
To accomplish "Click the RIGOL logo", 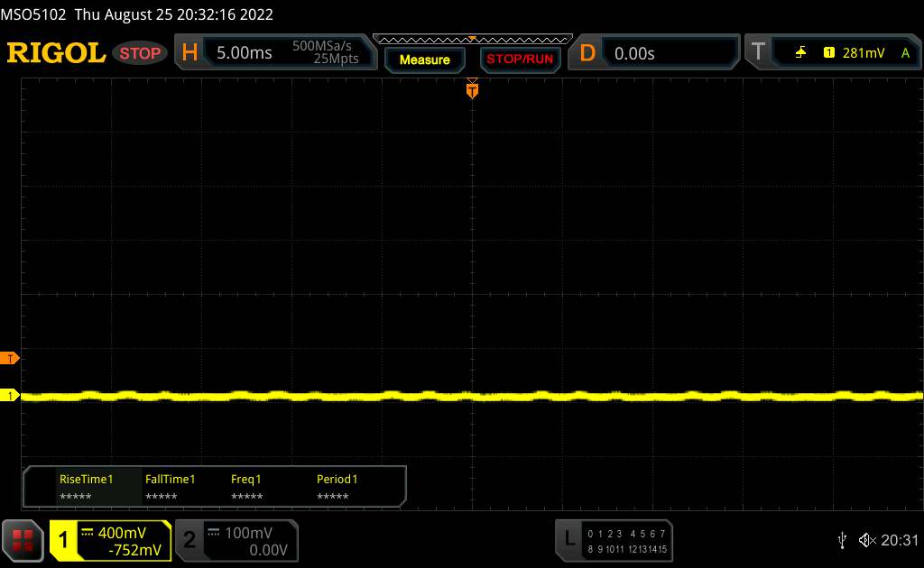I will 56,53.
